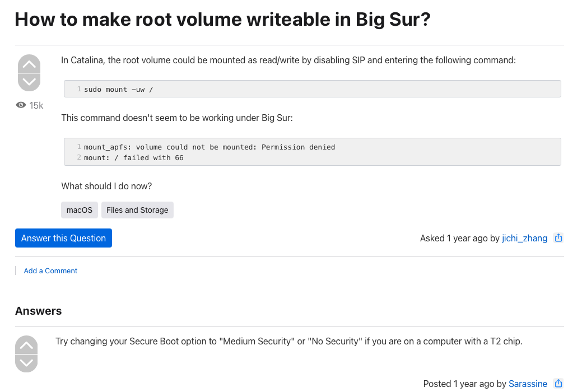This screenshot has height=392, width=568.
Task: Share Sarassine's answer via share icon
Action: [x=558, y=384]
